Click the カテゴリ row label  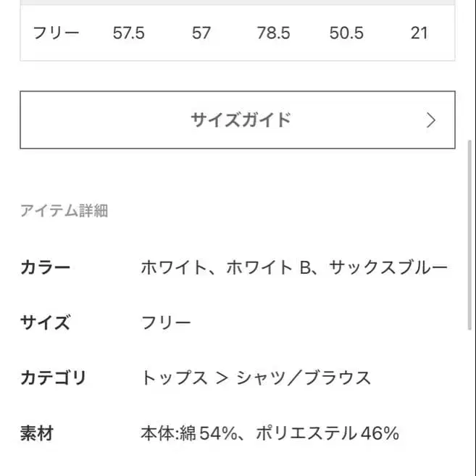point(53,377)
